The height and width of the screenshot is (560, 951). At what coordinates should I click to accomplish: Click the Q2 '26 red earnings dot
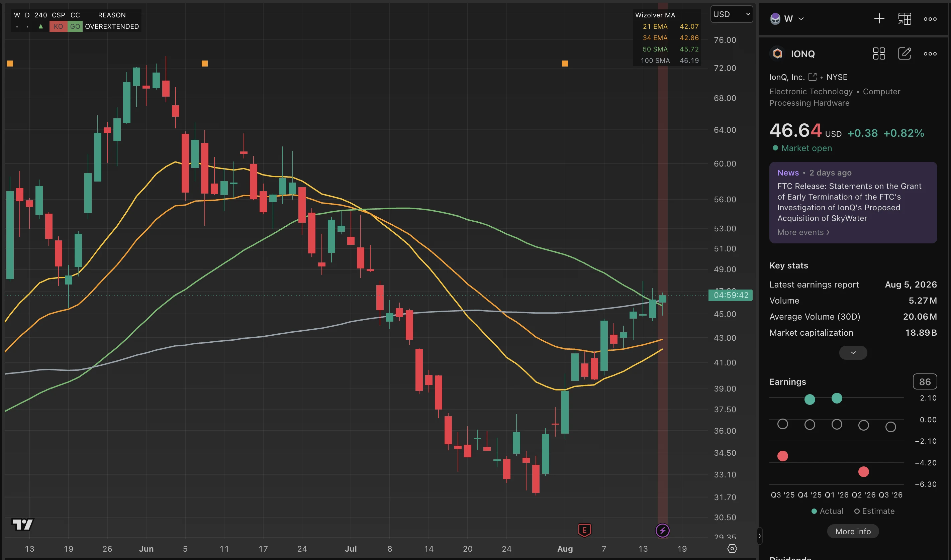pyautogui.click(x=864, y=472)
